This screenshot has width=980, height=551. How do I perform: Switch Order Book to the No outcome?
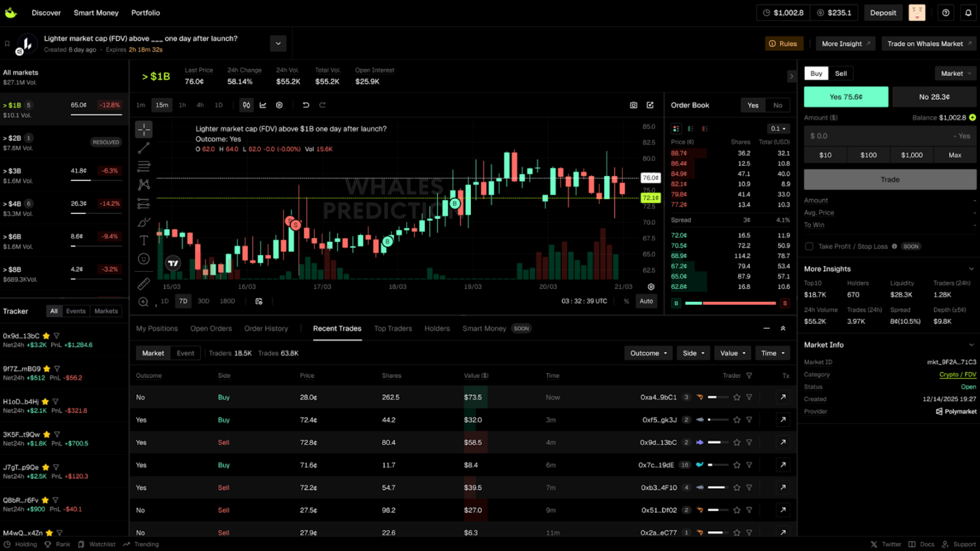777,105
